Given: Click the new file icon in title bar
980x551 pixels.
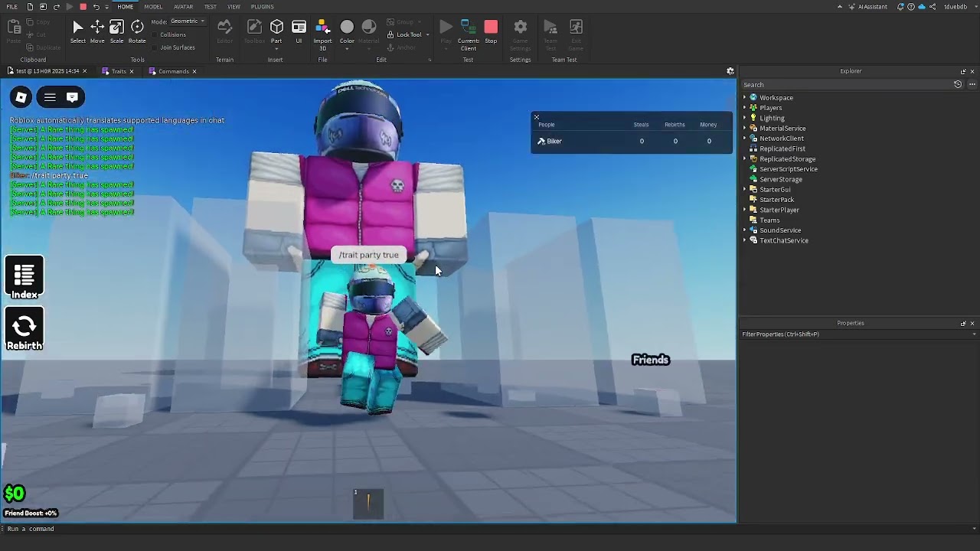Looking at the screenshot, I should 29,6.
